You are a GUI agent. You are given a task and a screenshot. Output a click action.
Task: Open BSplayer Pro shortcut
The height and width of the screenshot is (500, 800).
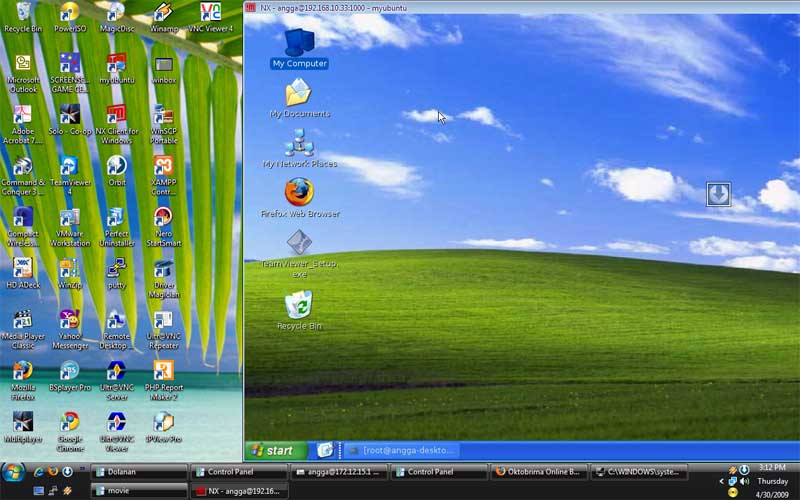[70, 376]
